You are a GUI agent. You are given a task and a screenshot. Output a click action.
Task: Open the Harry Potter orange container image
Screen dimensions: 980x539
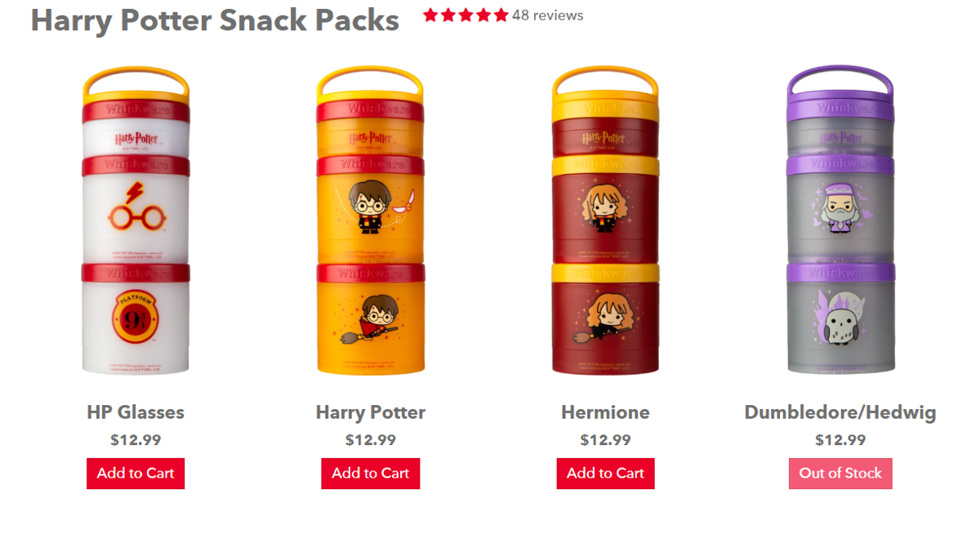(371, 221)
